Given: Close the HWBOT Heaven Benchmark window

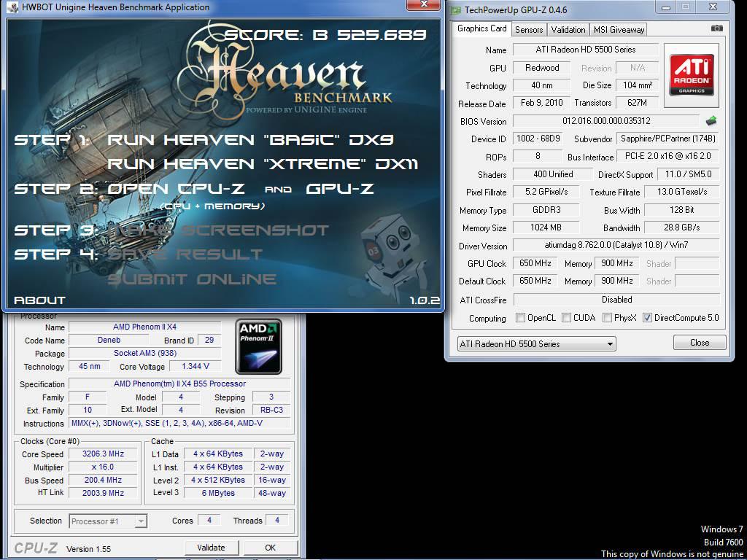Looking at the screenshot, I should 424,5.
